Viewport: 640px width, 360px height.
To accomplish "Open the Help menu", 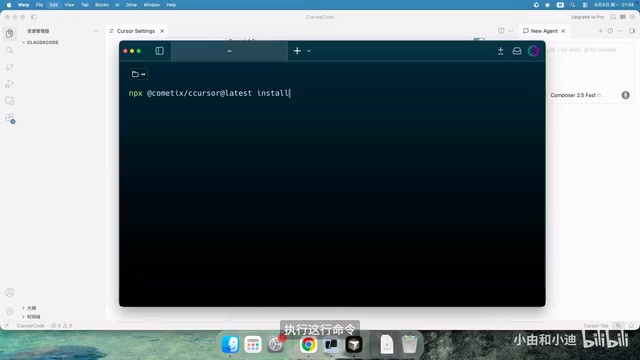I will click(171, 5).
